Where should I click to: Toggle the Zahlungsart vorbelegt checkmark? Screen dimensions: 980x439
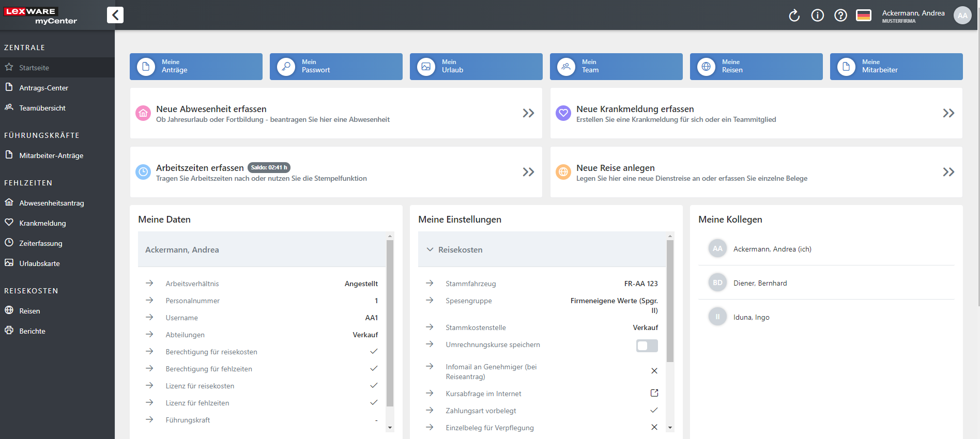point(654,410)
